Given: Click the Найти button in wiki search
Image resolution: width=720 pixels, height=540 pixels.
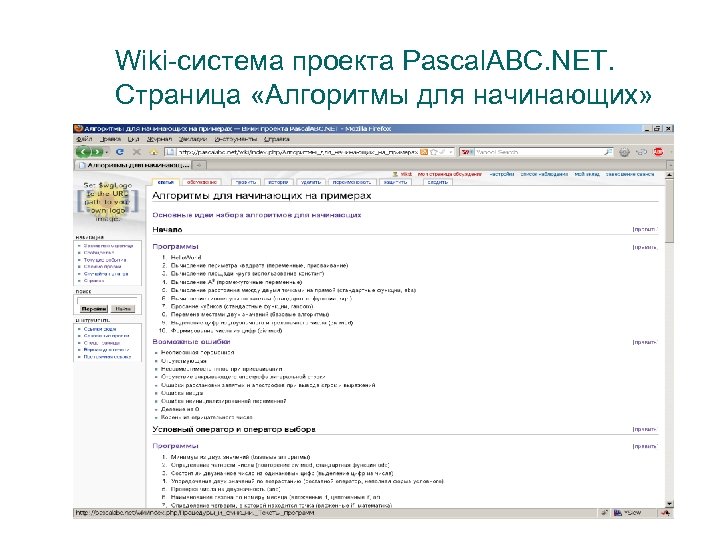Looking at the screenshot, I should tap(122, 309).
